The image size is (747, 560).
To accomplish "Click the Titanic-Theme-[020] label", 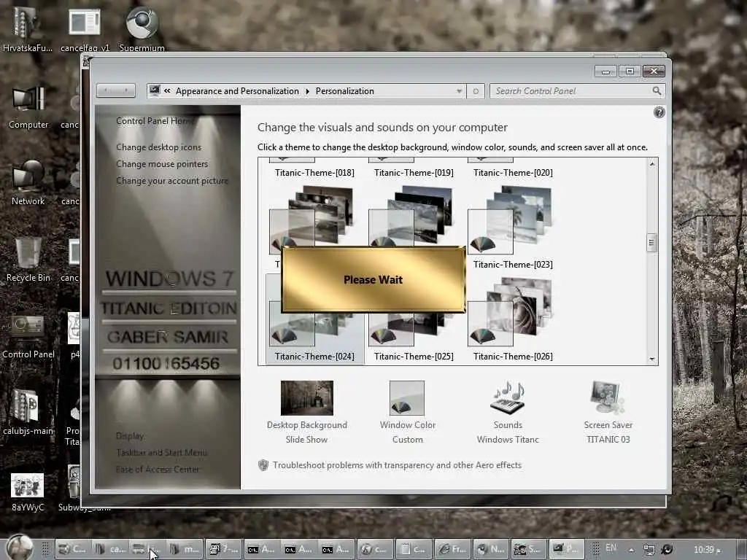I will (x=513, y=172).
